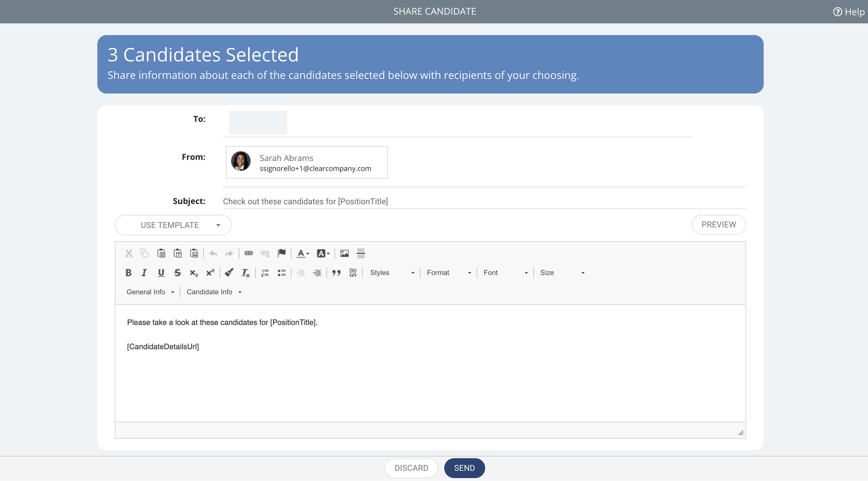Screen dimensions: 868x481
Task: Open the text color picker
Action: pos(302,253)
